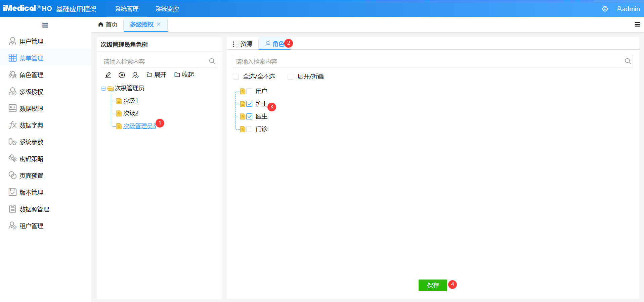Open the settings gear in the top bar
This screenshot has height=302, width=644.
coord(605,9)
